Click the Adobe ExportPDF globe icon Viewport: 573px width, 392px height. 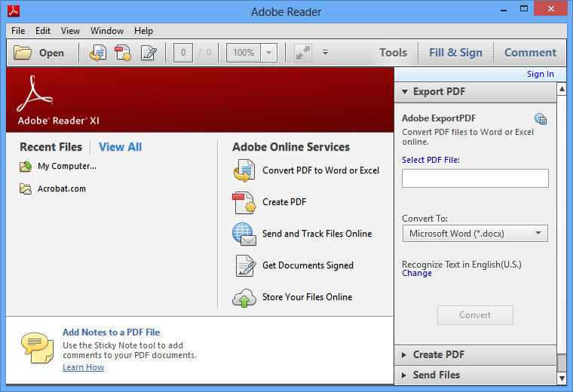pyautogui.click(x=541, y=119)
